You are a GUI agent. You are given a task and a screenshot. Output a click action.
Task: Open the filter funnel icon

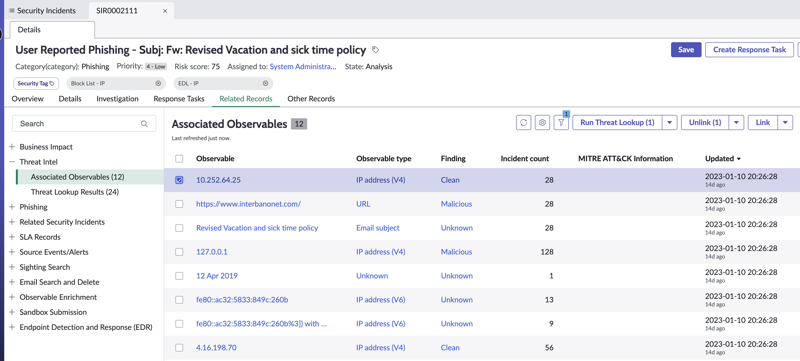tap(561, 122)
